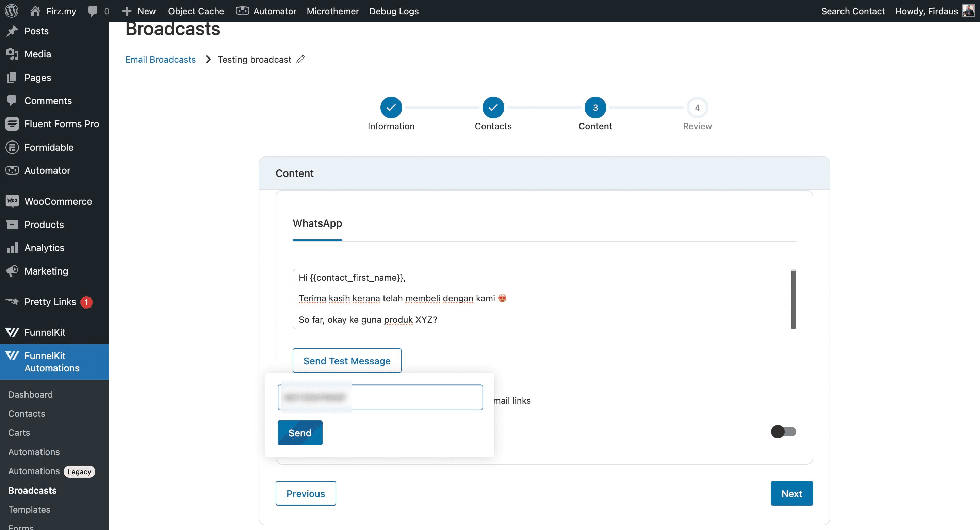Open the Automations submenu item
The width and height of the screenshot is (980, 530).
34,452
